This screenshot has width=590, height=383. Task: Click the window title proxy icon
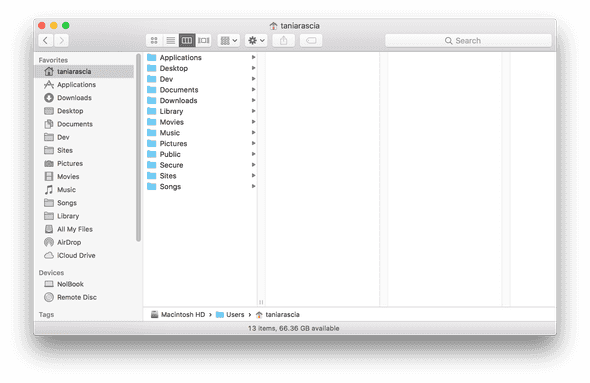(x=274, y=26)
